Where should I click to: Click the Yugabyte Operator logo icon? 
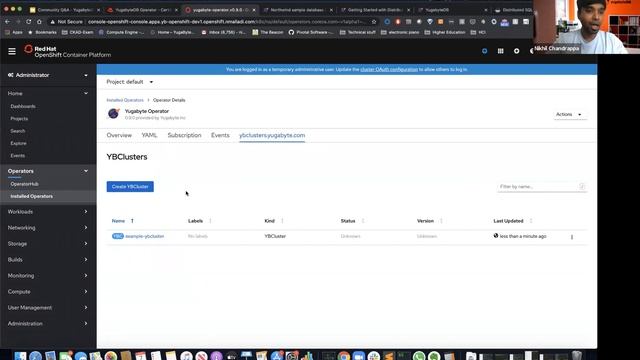pos(113,113)
